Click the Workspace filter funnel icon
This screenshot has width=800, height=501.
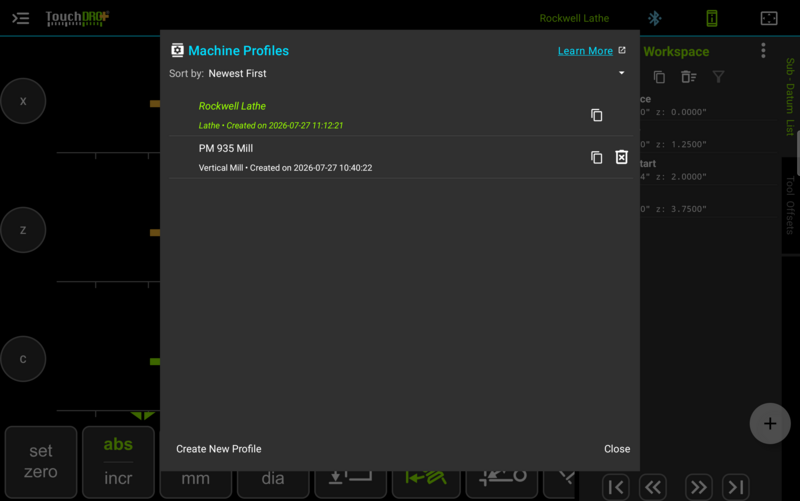pos(718,77)
